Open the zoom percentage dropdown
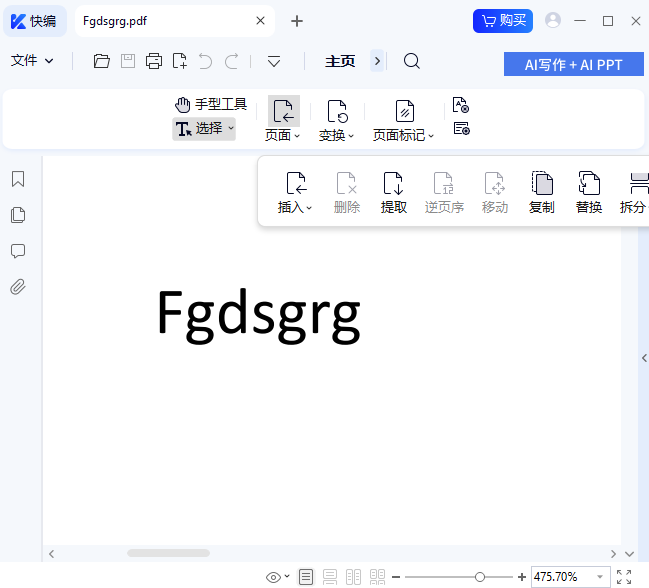 600,577
